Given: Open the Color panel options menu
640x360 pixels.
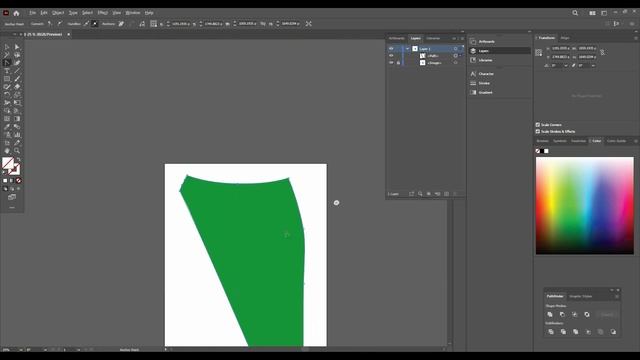Looking at the screenshot, I should point(636,141).
